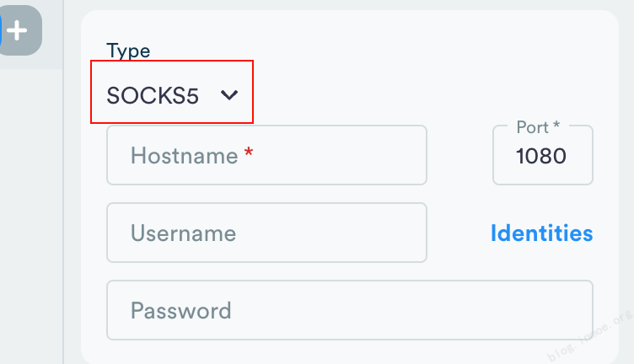The height and width of the screenshot is (364, 634).
Task: Click the red asterisk by Hostname
Action: click(248, 154)
